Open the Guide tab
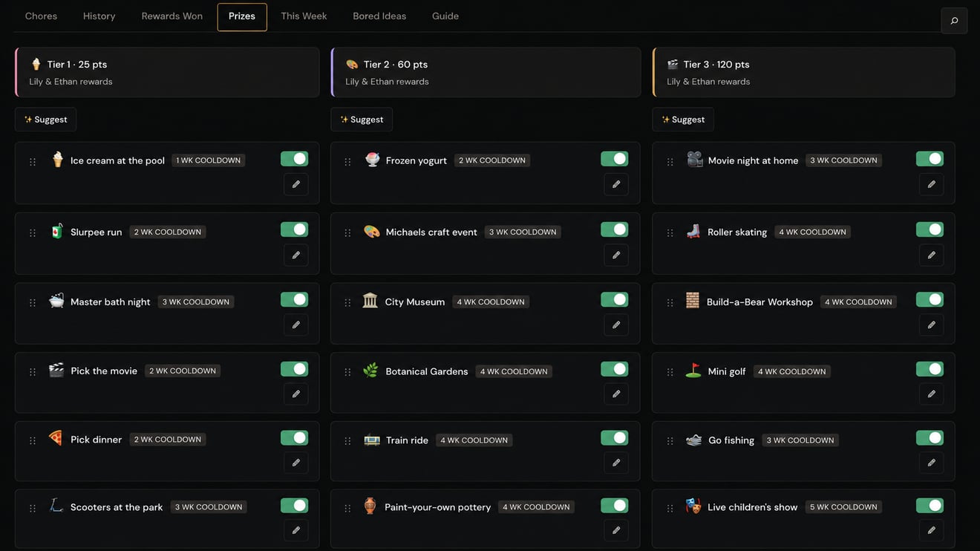Screen dimensions: 980x551 click(445, 16)
